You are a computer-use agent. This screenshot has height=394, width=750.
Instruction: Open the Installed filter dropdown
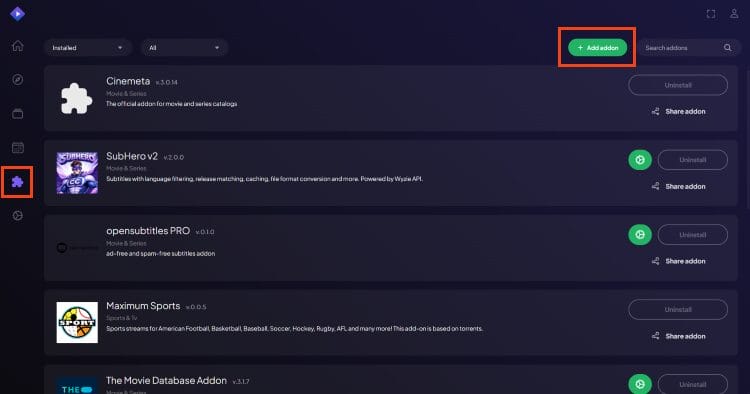click(x=88, y=48)
